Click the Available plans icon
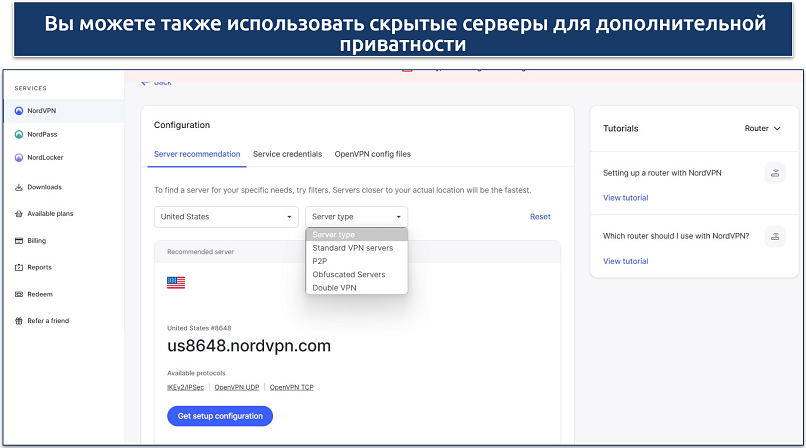806x448 pixels. click(x=19, y=214)
